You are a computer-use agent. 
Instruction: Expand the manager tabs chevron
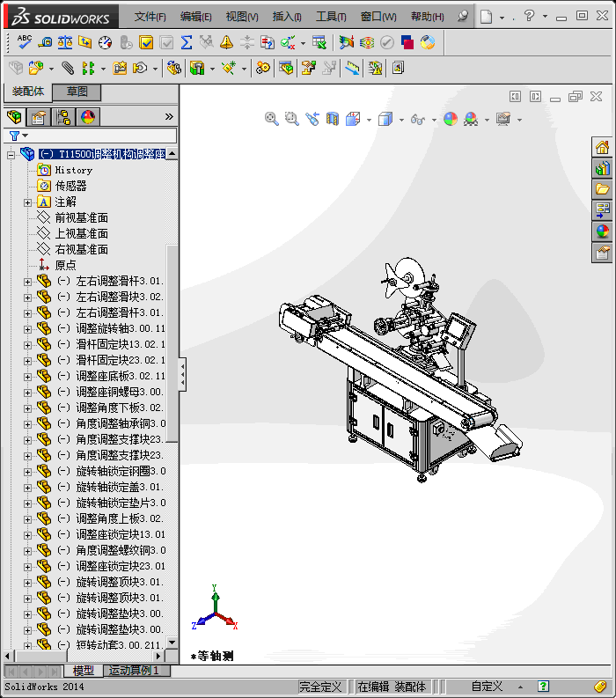pyautogui.click(x=169, y=117)
